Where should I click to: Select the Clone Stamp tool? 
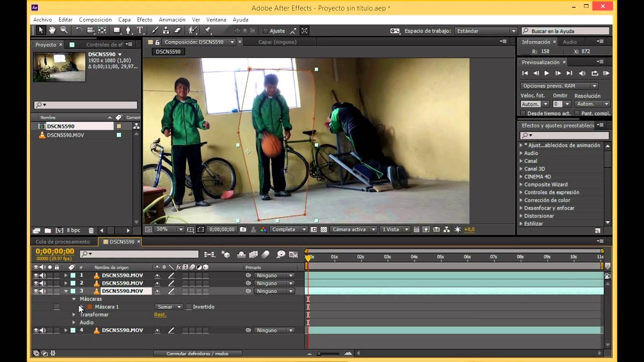(166, 31)
